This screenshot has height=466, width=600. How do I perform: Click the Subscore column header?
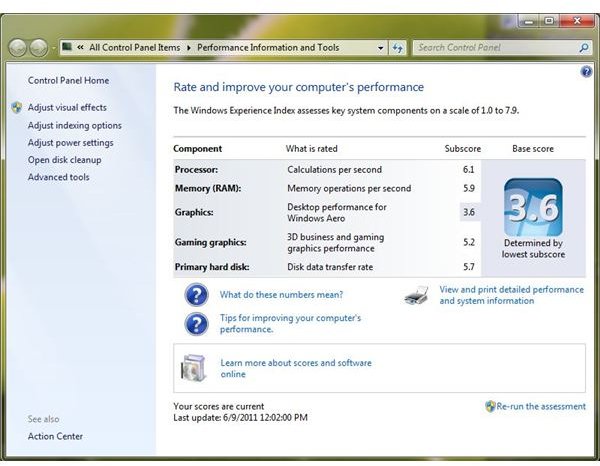click(463, 149)
